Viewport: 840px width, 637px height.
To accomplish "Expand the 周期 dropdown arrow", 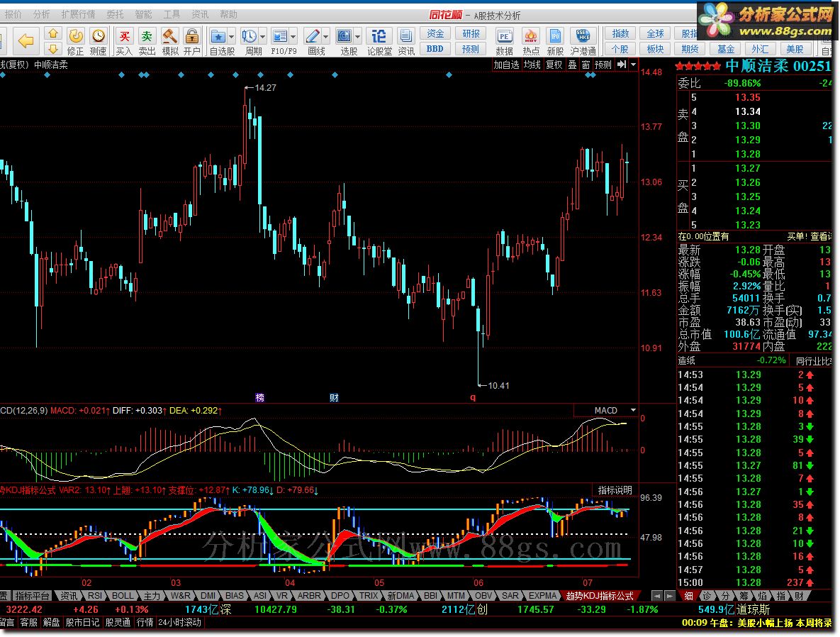I will click(262, 36).
